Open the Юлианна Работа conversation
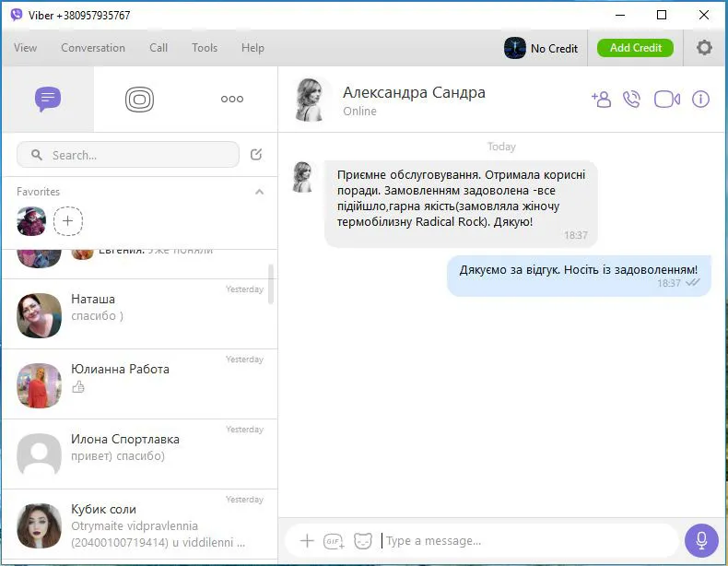The width and height of the screenshot is (728, 566). (140, 384)
